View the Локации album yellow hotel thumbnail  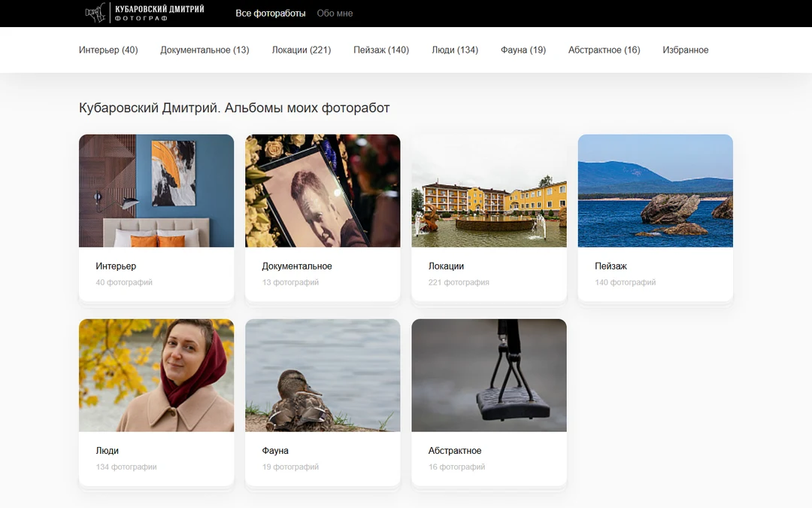pos(489,190)
